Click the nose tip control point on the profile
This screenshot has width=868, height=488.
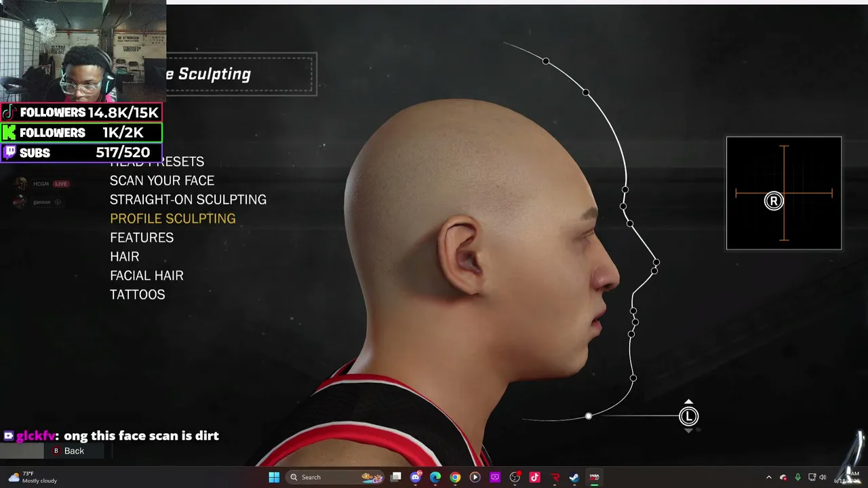(656, 262)
